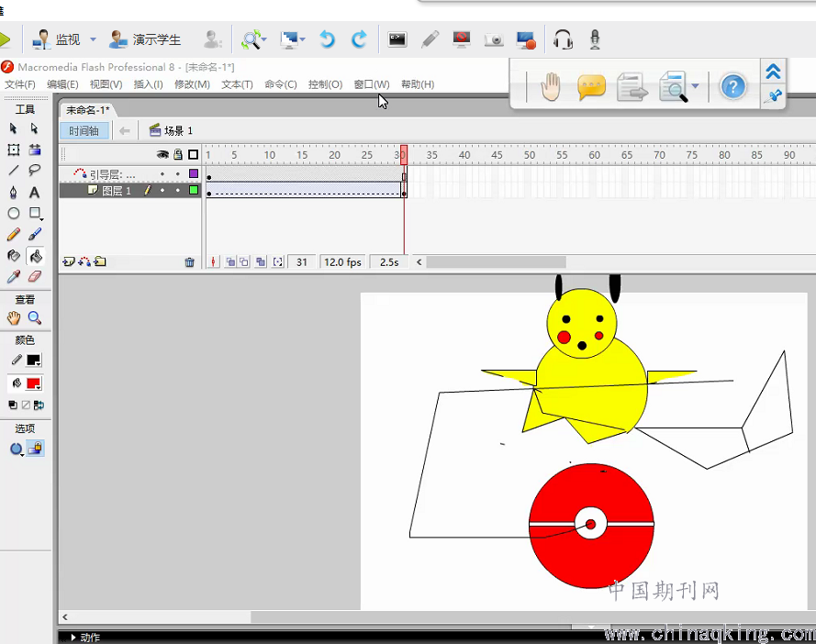The image size is (816, 644).
Task: Select the Subselection tool
Action: pyautogui.click(x=34, y=128)
